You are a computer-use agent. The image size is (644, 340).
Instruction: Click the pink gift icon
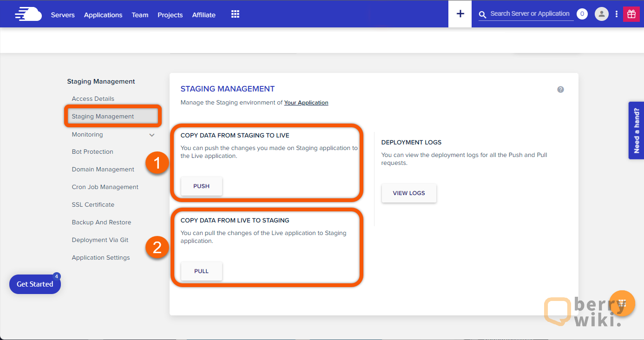pyautogui.click(x=631, y=14)
